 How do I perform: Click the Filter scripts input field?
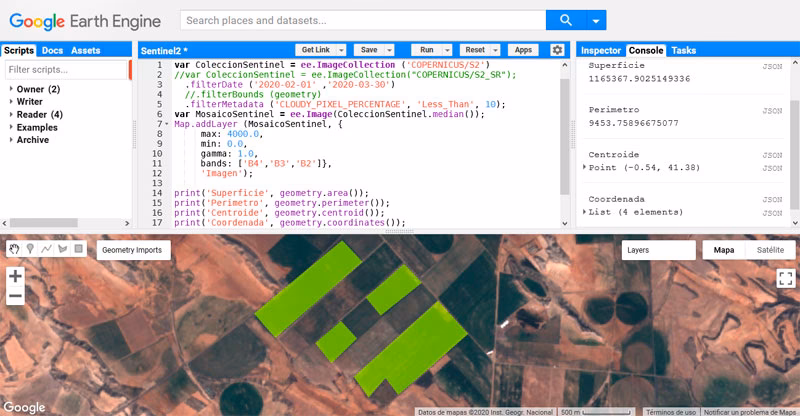(66, 70)
